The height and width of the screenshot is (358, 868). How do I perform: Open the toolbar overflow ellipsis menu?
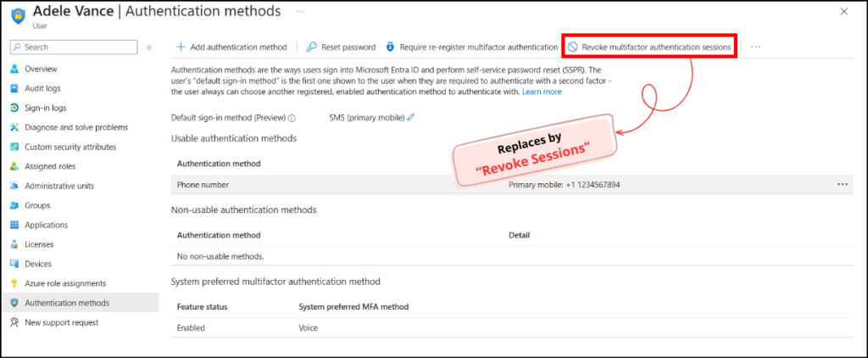[755, 48]
